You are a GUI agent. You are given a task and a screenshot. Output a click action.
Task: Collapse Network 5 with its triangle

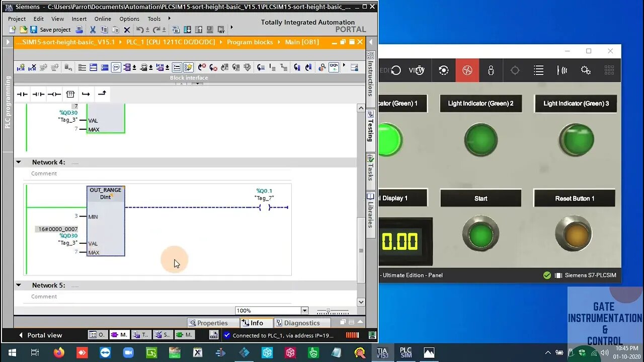pos(19,285)
